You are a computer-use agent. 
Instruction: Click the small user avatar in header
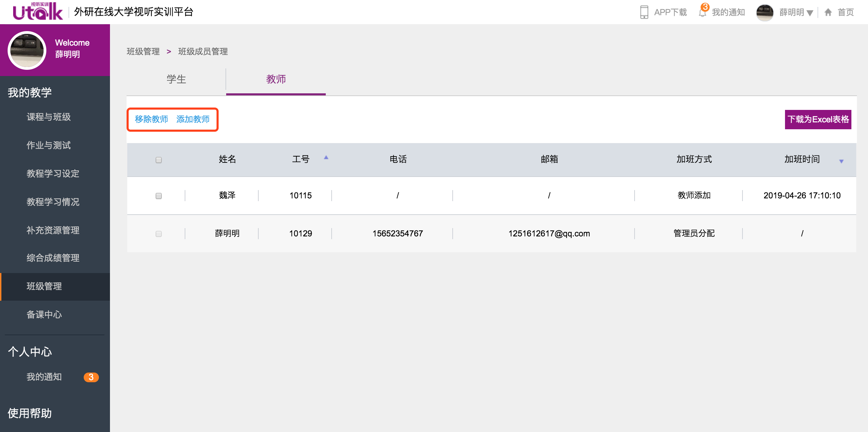pos(765,12)
